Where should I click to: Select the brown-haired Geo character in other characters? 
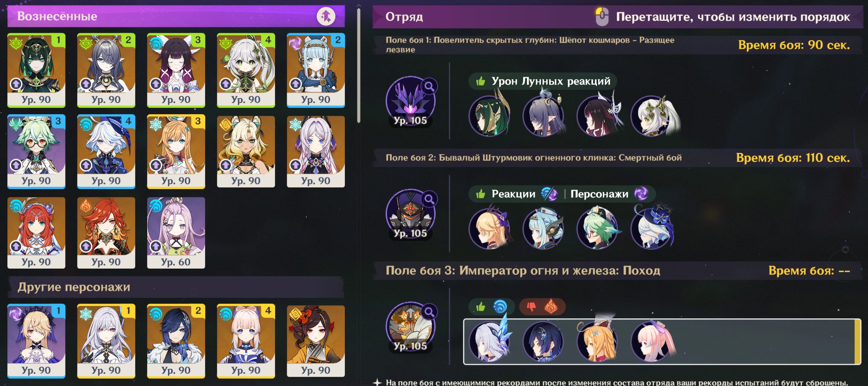tap(316, 341)
